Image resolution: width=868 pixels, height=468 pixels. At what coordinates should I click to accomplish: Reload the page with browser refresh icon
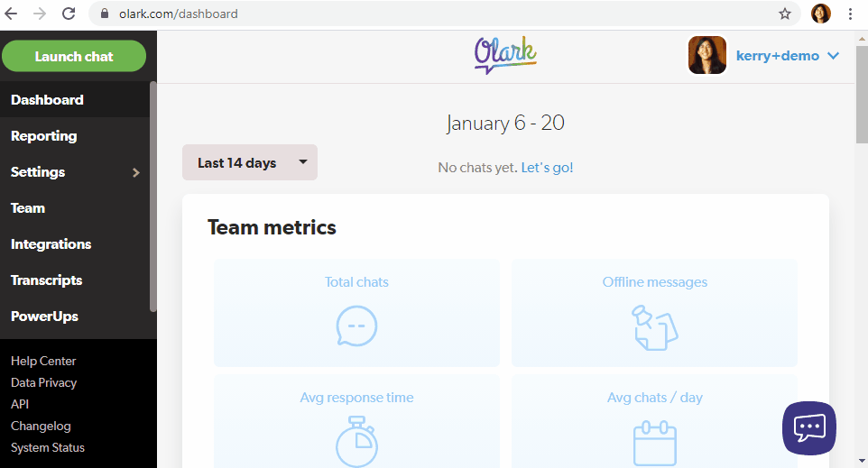[69, 14]
